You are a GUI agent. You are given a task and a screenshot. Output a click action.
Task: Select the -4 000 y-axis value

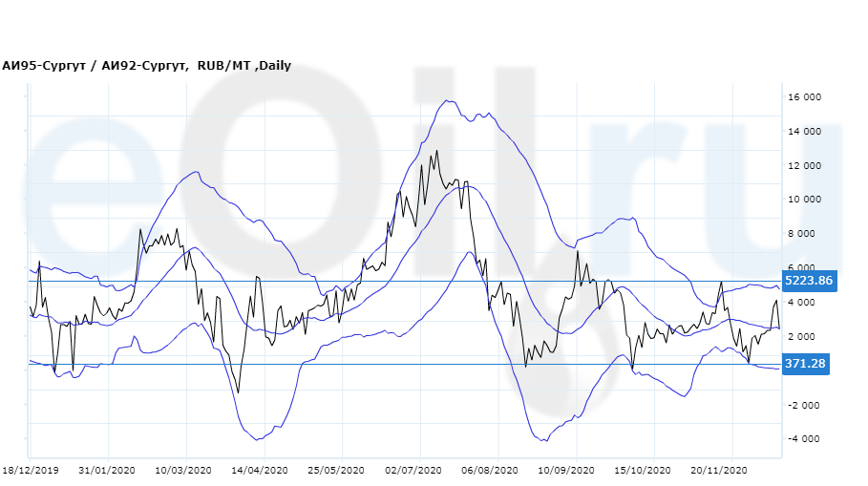coord(804,439)
